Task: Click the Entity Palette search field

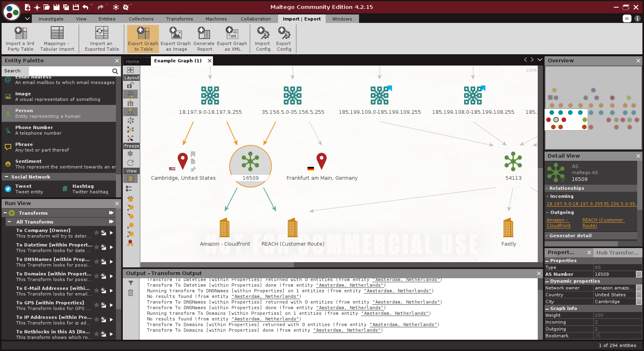Action: point(70,71)
